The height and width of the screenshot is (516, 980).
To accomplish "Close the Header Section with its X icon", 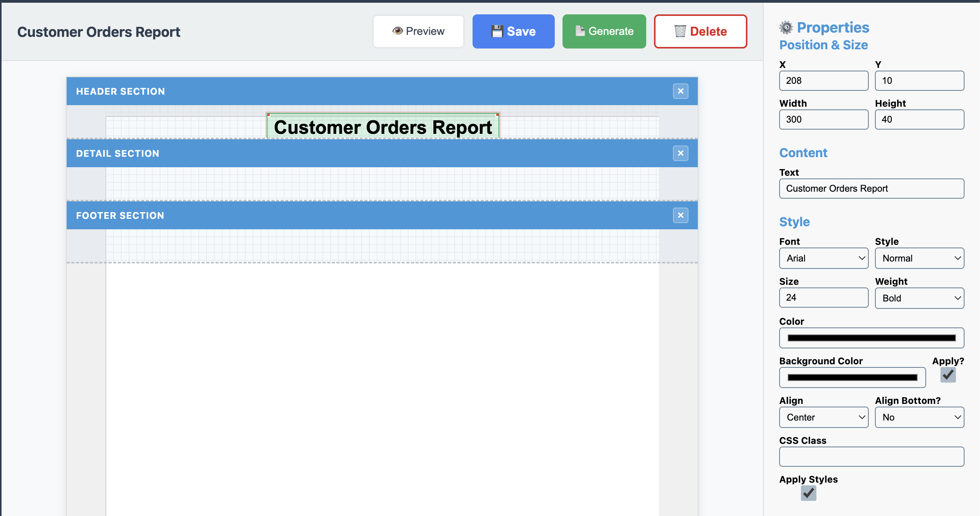I will coord(680,91).
